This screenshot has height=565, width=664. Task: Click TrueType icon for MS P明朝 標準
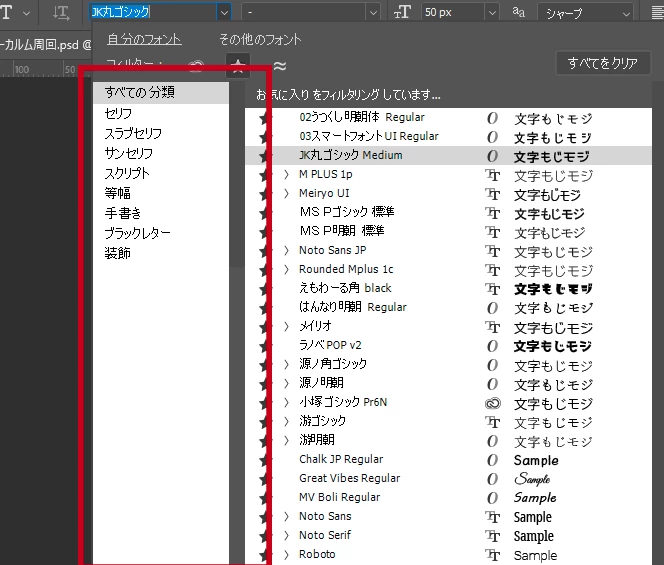(492, 232)
